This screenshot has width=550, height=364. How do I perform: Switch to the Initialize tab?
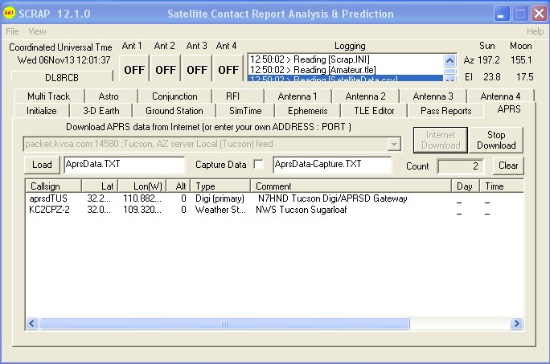(x=41, y=111)
